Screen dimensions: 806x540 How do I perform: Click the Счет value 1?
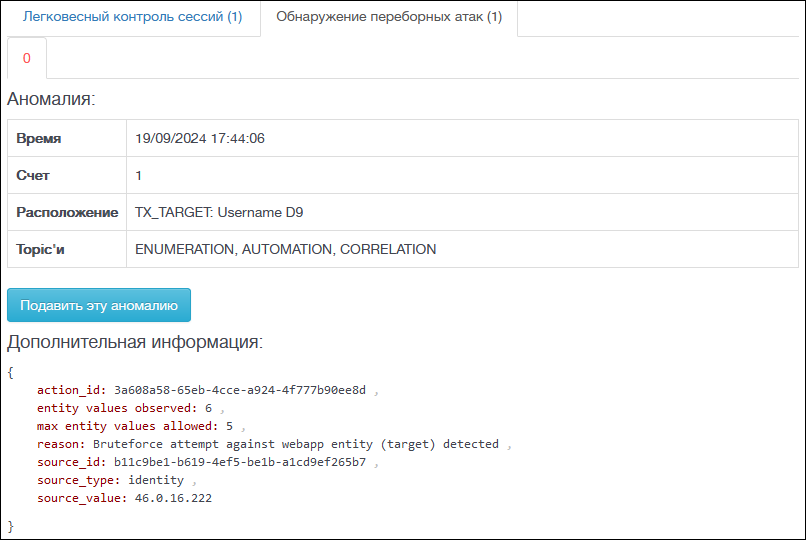point(138,176)
